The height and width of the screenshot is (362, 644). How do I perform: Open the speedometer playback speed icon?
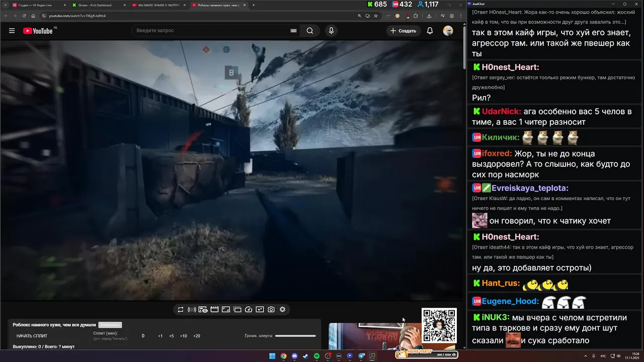(x=249, y=310)
